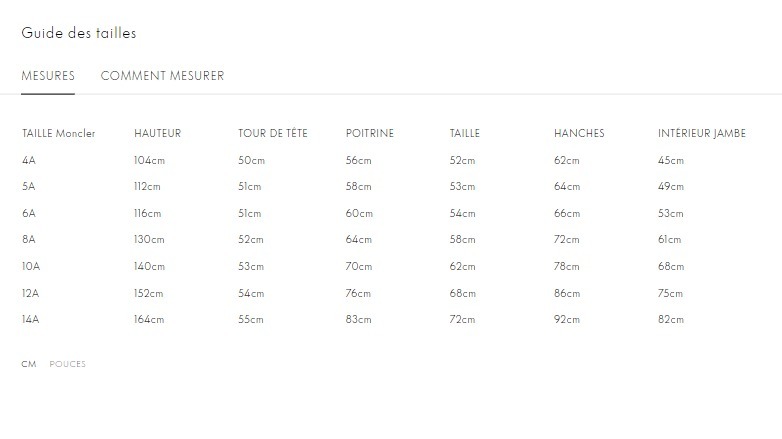Select the 14A size row label
Screen dimensions: 782x439
[31, 320]
